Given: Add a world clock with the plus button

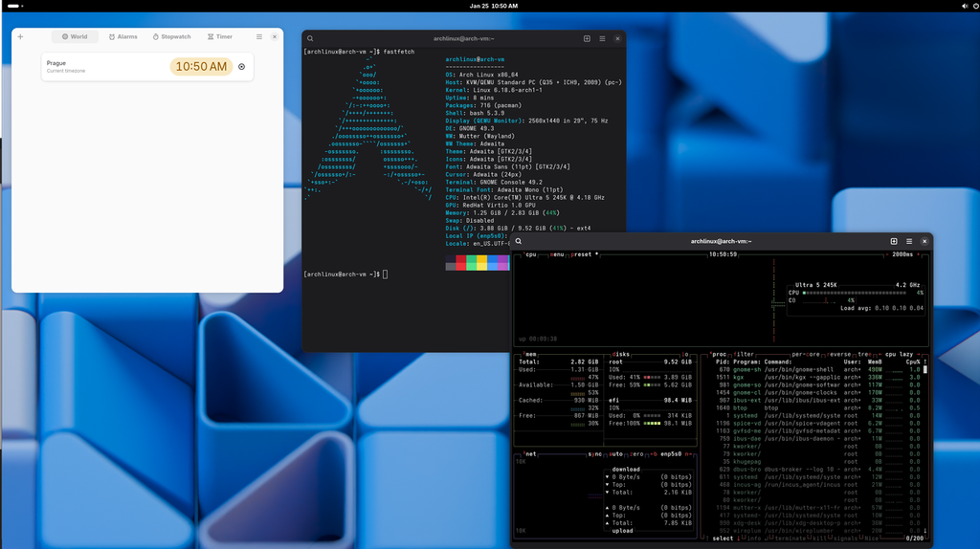Looking at the screenshot, I should tap(21, 37).
